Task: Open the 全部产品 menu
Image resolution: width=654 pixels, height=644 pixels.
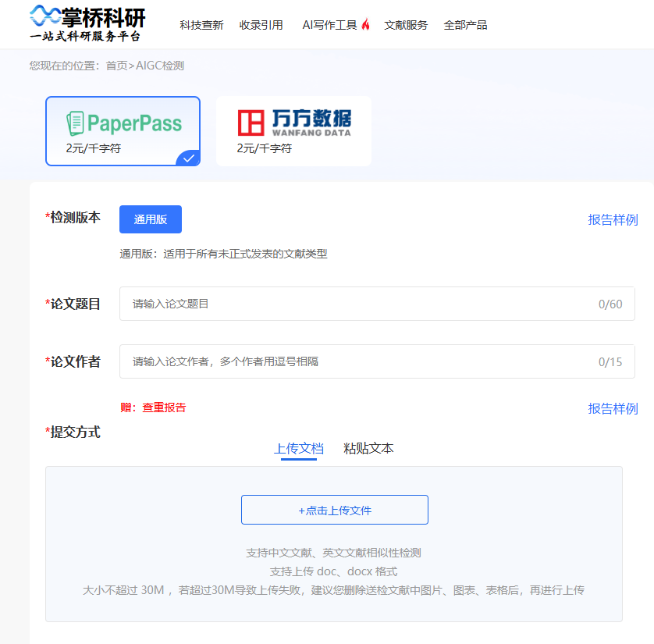Action: coord(465,24)
